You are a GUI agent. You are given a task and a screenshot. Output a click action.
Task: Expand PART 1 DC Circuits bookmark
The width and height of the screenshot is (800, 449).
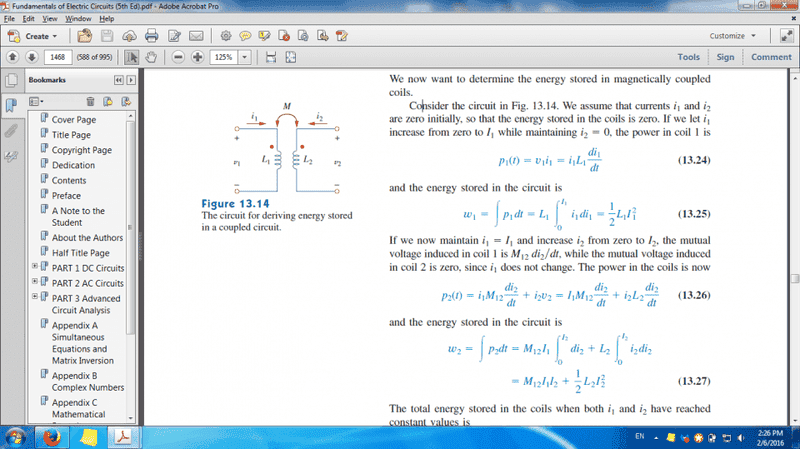point(36,267)
